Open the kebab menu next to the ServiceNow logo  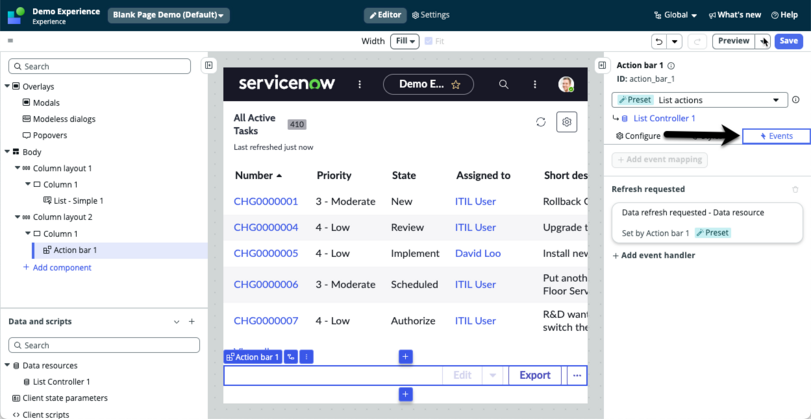[360, 84]
